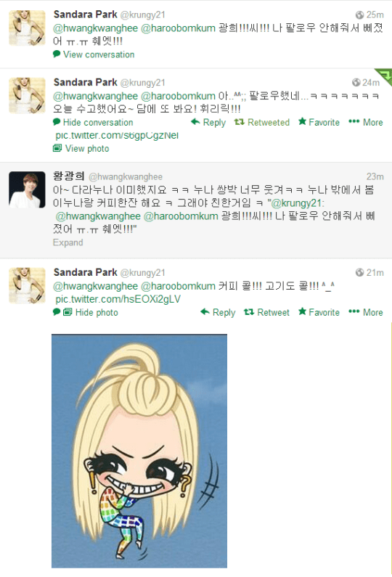Reply to the 24m Sandara Park tweet
392x577 pixels.
(208, 122)
